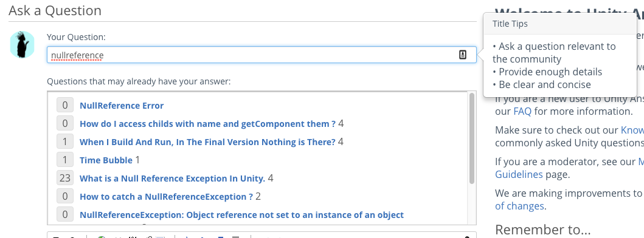Open 'Object reference not set' question
This screenshot has width=644, height=238.
pos(241,214)
